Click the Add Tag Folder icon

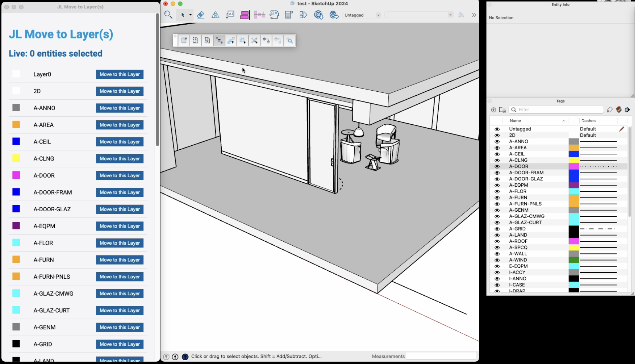pos(502,110)
